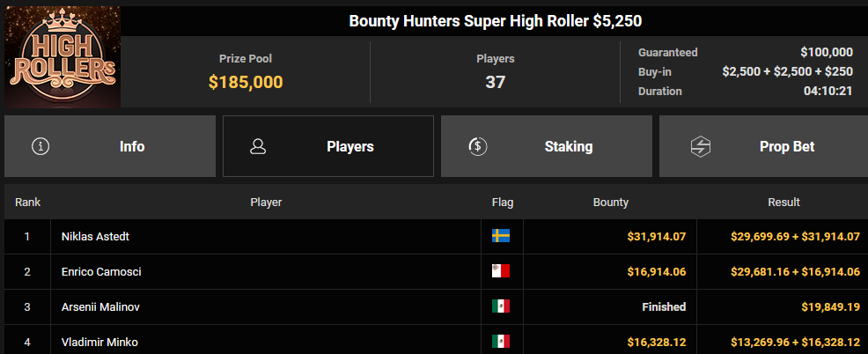This screenshot has width=868, height=354.
Task: Click the Info circle icon
Action: [x=40, y=146]
